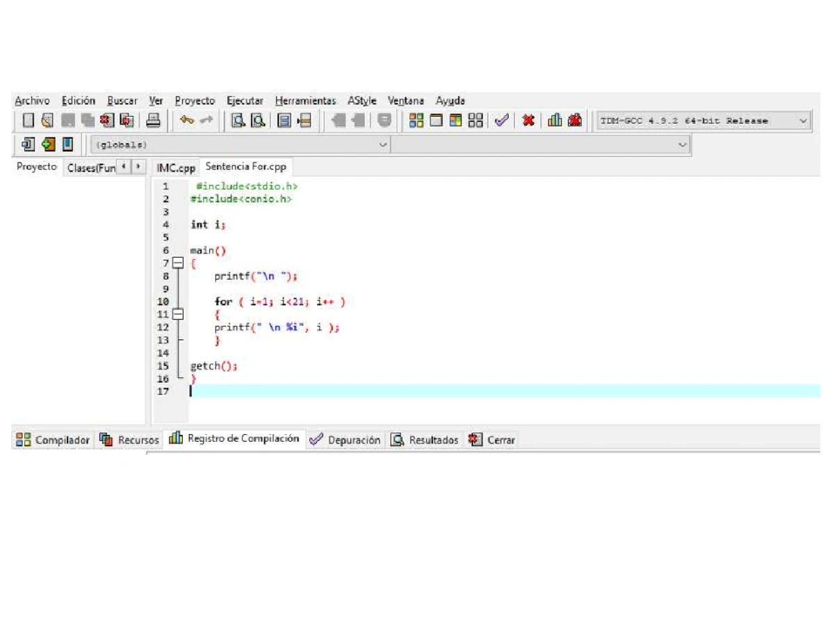Click the code line 'int i;'

click(x=208, y=224)
